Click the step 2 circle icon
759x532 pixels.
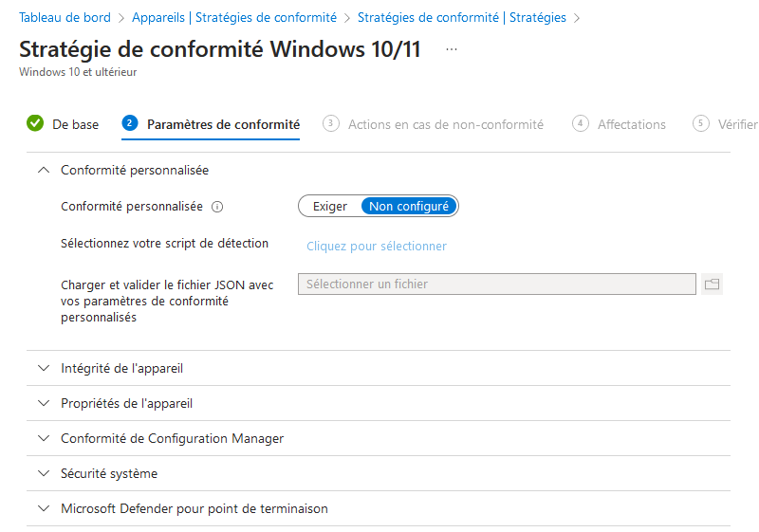coord(130,123)
